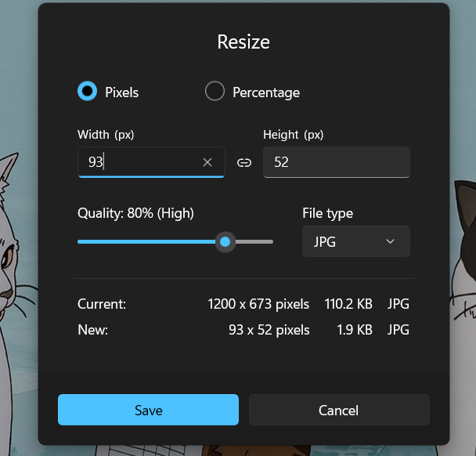The width and height of the screenshot is (476, 456).
Task: Click the "File type" label
Action: coord(327,213)
